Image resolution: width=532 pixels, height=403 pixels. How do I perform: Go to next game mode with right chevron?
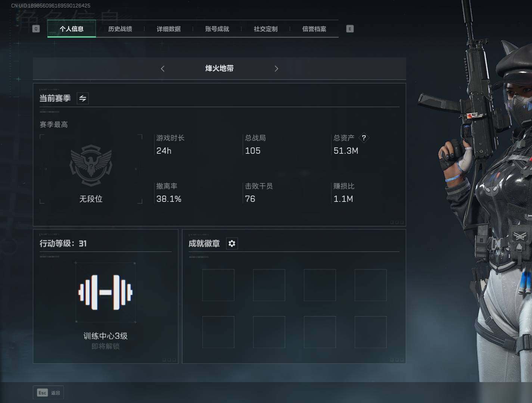tap(276, 69)
